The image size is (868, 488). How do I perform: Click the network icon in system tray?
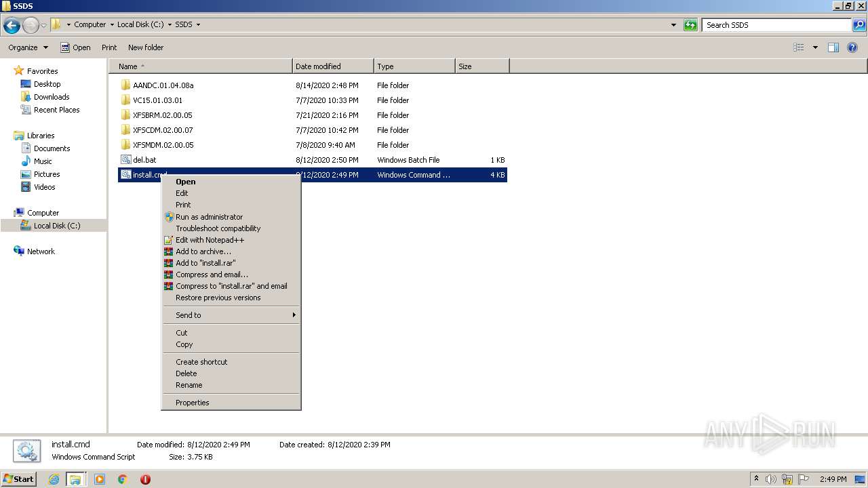(787, 479)
